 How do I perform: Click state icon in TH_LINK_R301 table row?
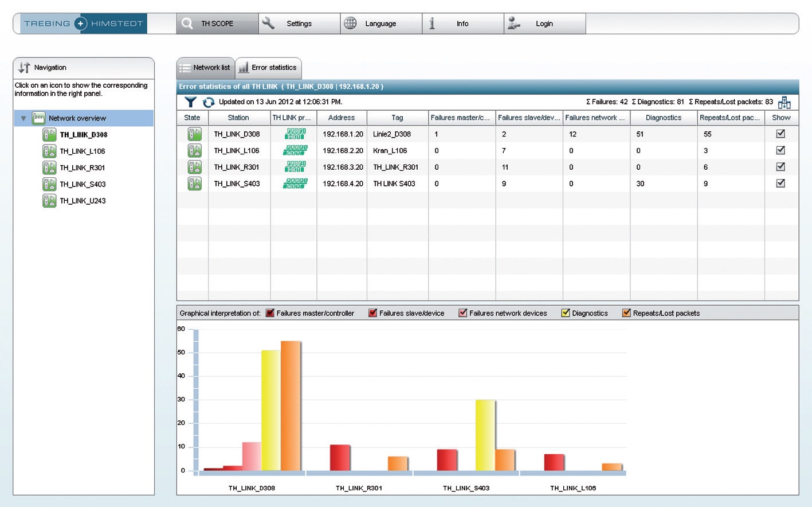coord(195,167)
